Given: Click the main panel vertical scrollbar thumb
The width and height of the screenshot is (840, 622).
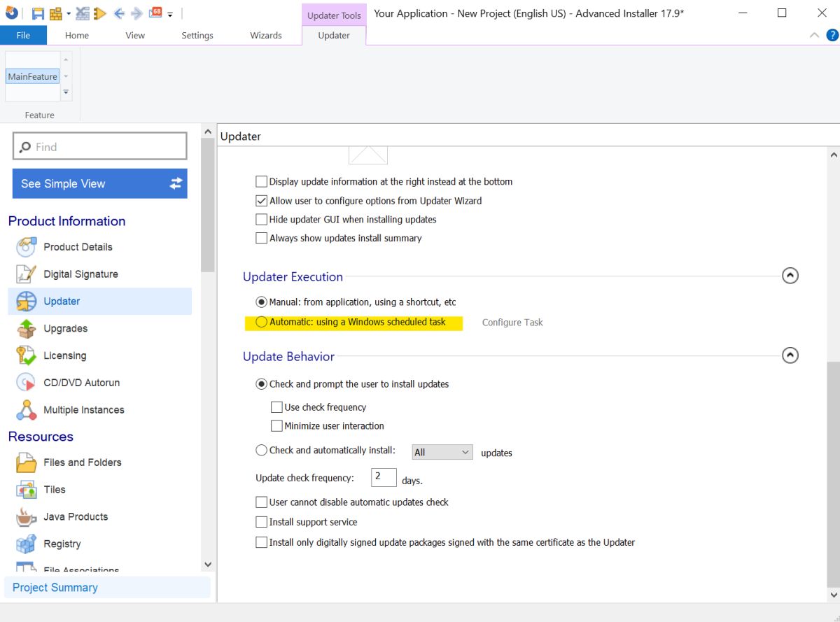Looking at the screenshot, I should (x=832, y=474).
